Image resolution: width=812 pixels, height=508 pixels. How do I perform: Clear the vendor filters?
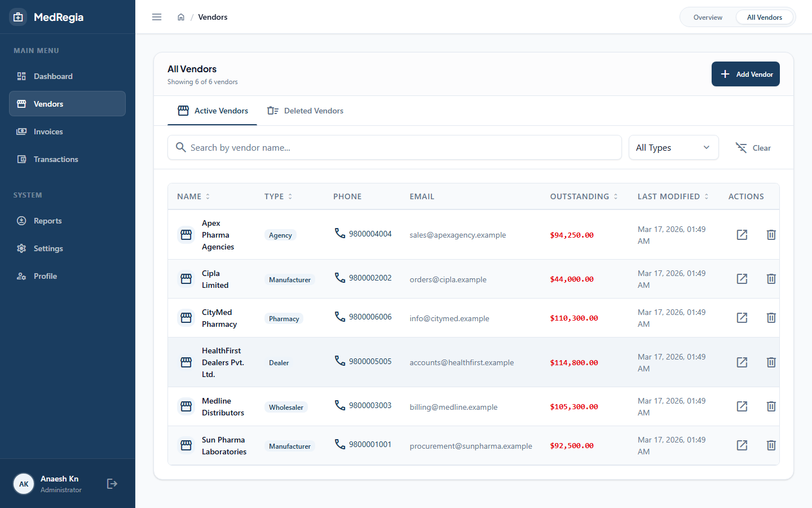point(753,148)
